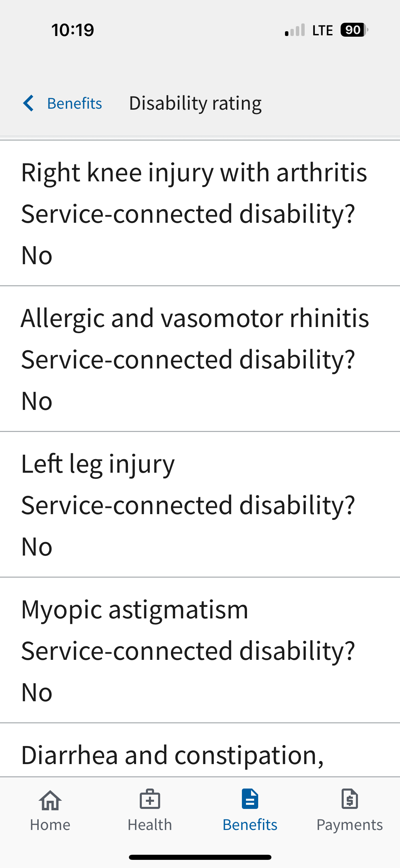Tap the cellular signal strength bars
Image resolution: width=400 pixels, height=868 pixels.
(295, 30)
